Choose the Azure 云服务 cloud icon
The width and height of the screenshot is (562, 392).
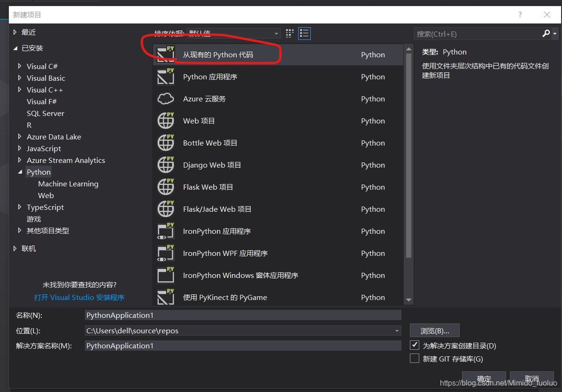pyautogui.click(x=166, y=99)
